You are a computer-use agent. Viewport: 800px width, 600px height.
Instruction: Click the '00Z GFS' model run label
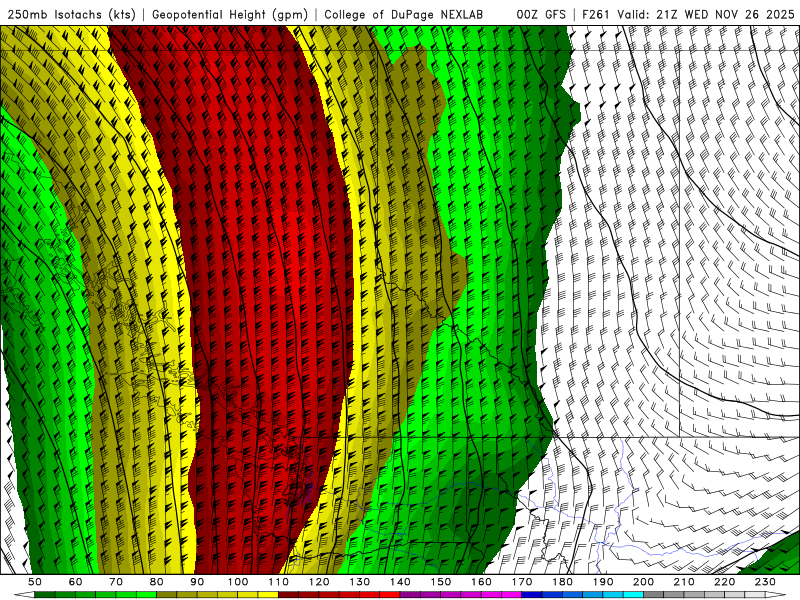[541, 15]
